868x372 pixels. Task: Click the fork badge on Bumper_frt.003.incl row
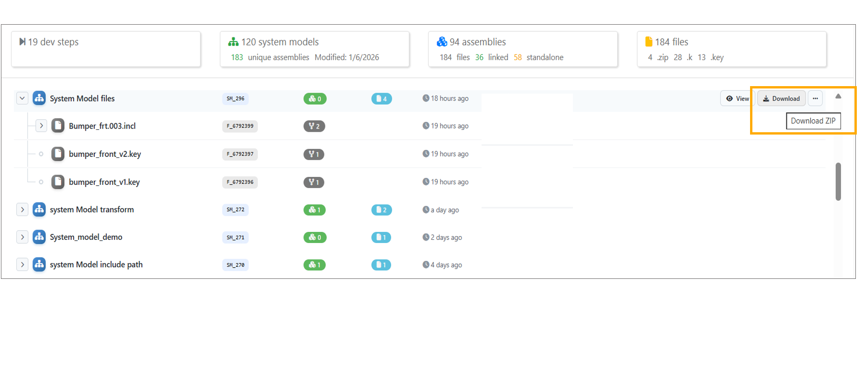click(x=314, y=126)
